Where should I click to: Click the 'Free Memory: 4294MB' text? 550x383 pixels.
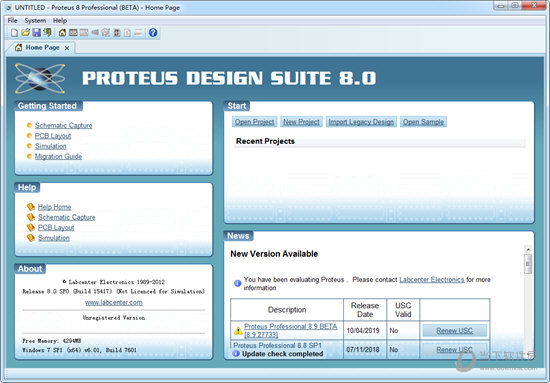[52, 341]
